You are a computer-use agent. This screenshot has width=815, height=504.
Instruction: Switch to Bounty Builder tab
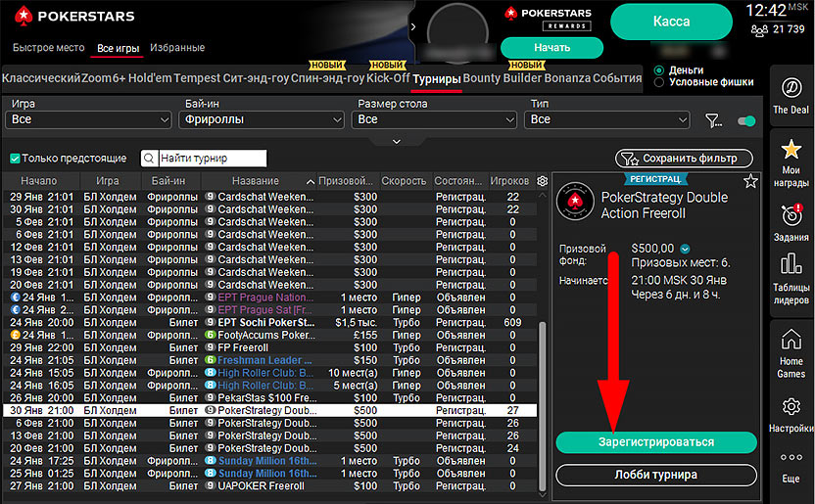tap(503, 78)
